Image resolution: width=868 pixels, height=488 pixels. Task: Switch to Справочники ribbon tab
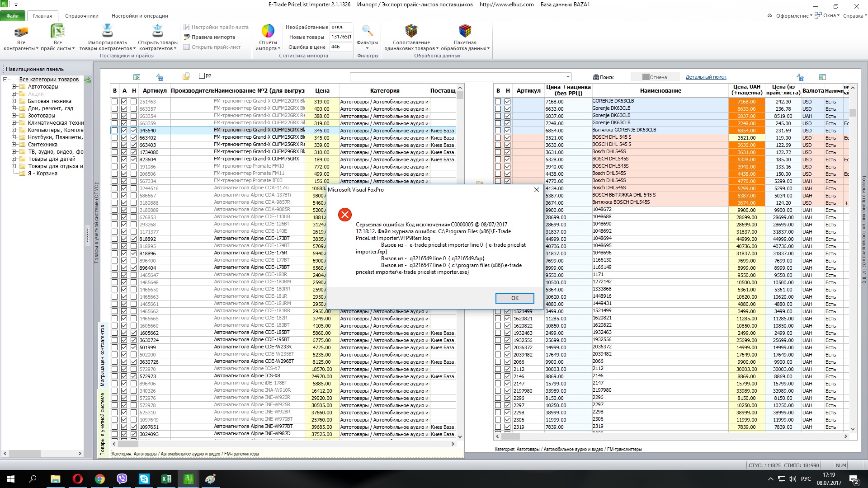click(82, 16)
